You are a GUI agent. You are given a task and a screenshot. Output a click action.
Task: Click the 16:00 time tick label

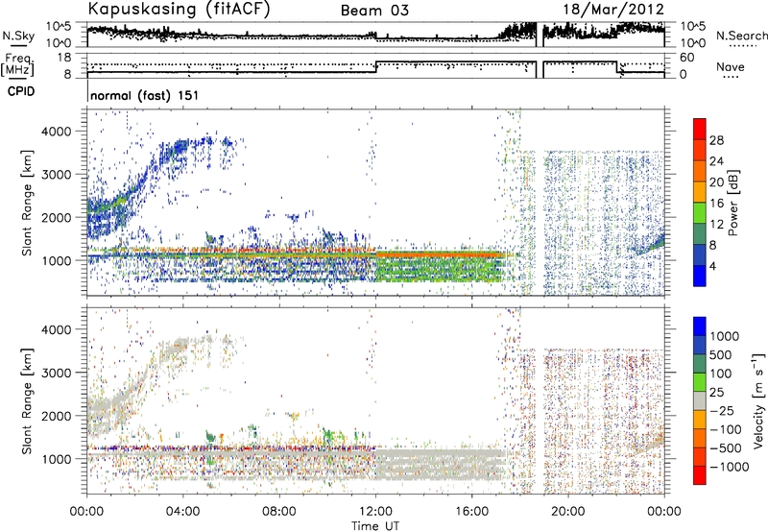[471, 512]
